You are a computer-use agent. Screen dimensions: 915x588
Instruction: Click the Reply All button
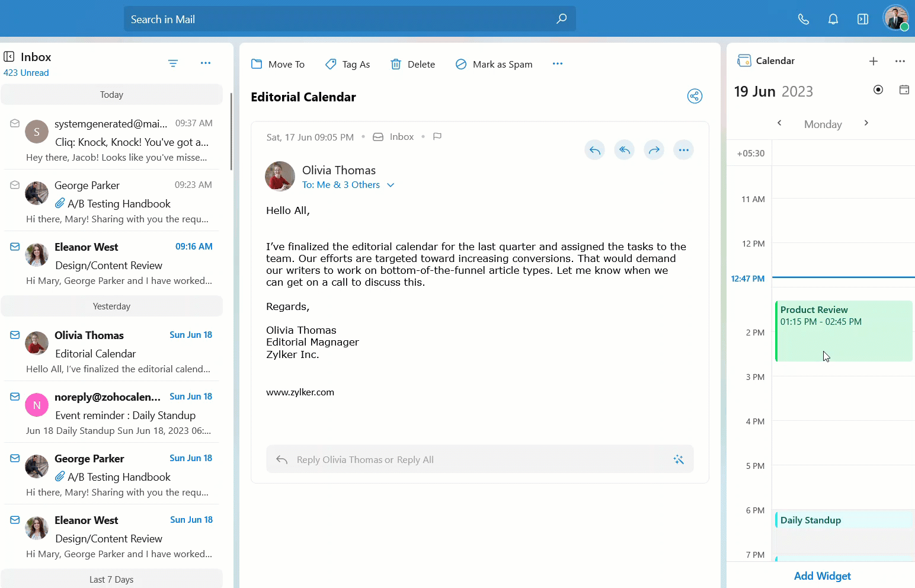pyautogui.click(x=625, y=150)
